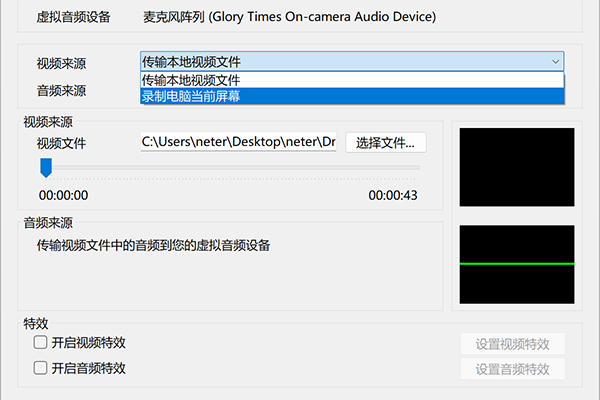Click the video file path input field
The width and height of the screenshot is (600, 400).
pyautogui.click(x=238, y=142)
